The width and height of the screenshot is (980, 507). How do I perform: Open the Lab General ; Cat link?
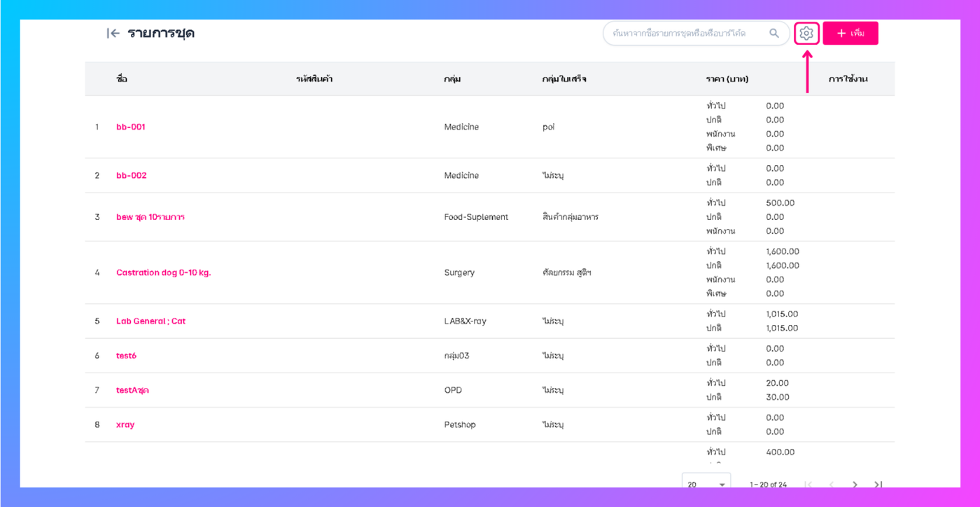coord(151,321)
